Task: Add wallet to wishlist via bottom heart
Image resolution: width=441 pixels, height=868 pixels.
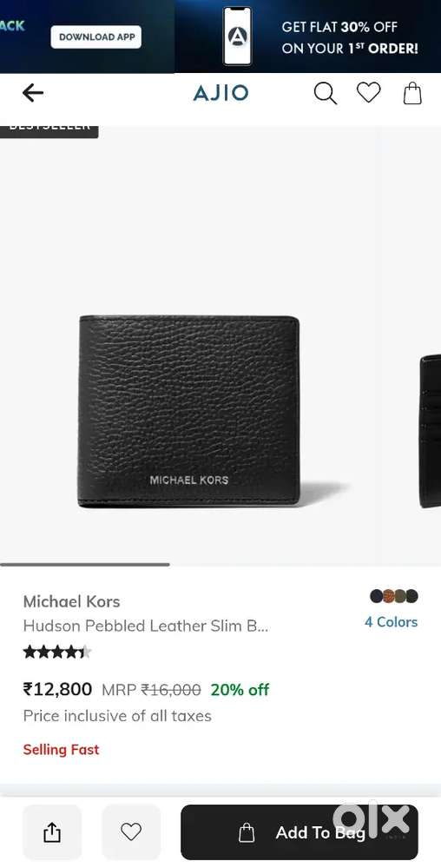Action: pos(131,832)
